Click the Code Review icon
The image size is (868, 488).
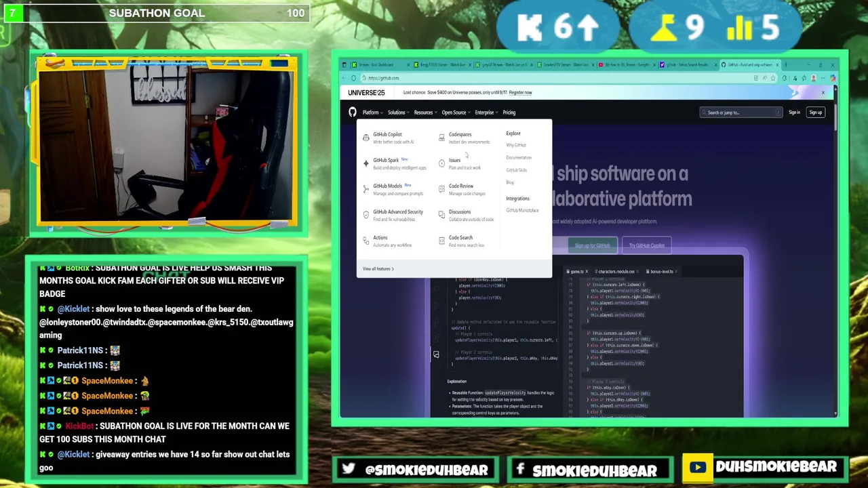(441, 189)
